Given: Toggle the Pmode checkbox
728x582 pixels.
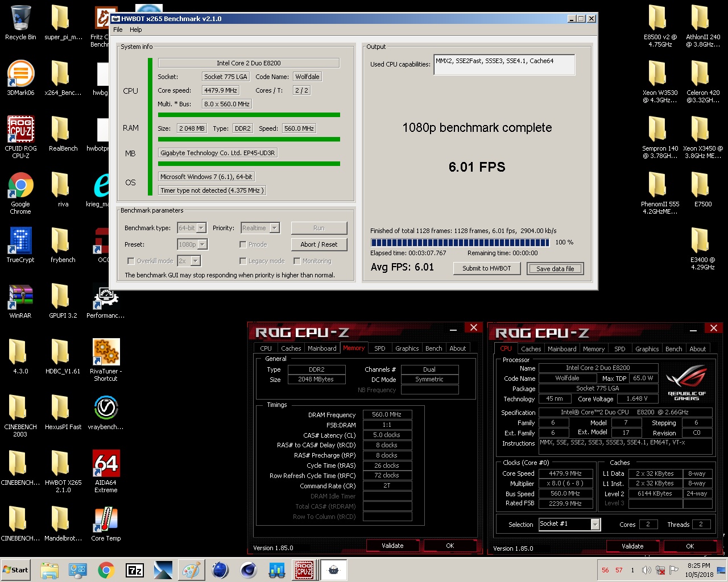Looking at the screenshot, I should [243, 244].
